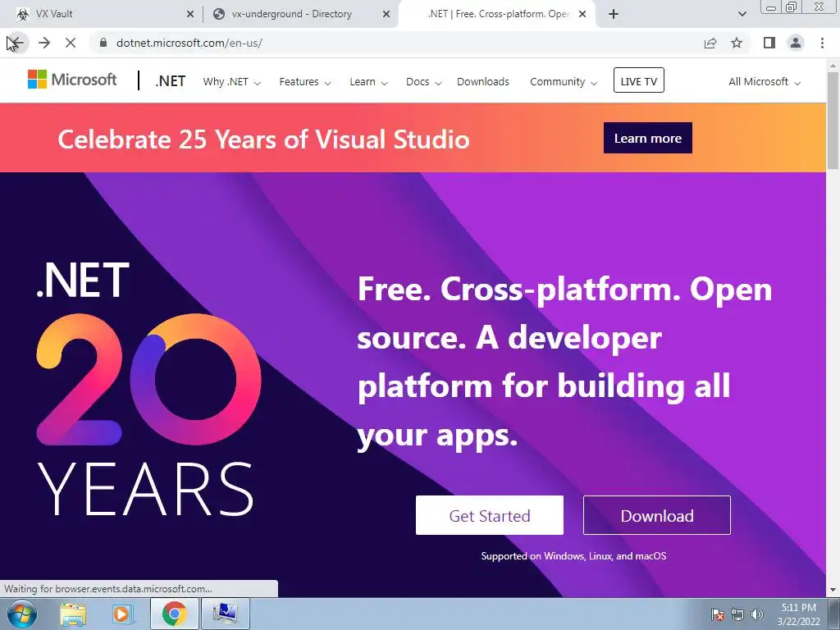Click 'Celebrate 25 Years of Visual Studio' text

pos(263,139)
